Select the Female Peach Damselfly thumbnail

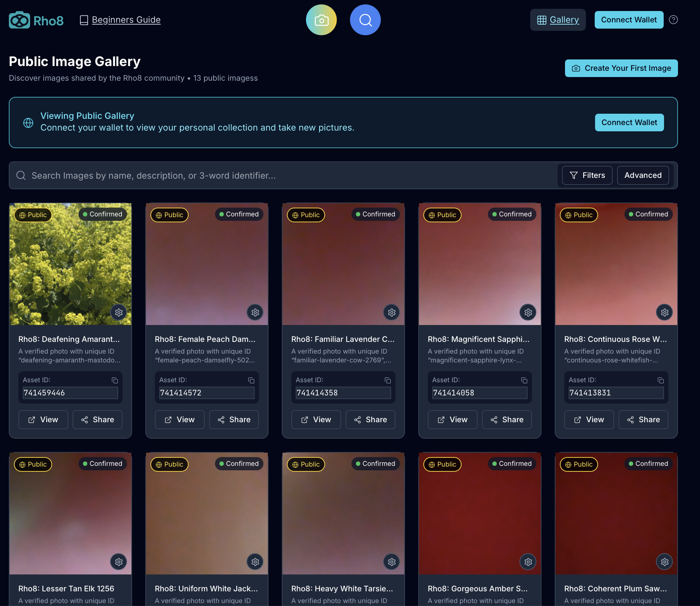click(x=207, y=264)
